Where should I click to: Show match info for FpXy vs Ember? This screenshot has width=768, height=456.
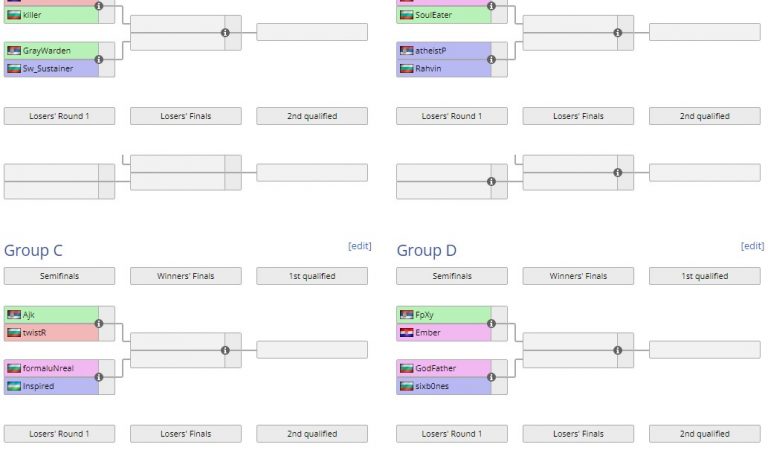coord(491,323)
